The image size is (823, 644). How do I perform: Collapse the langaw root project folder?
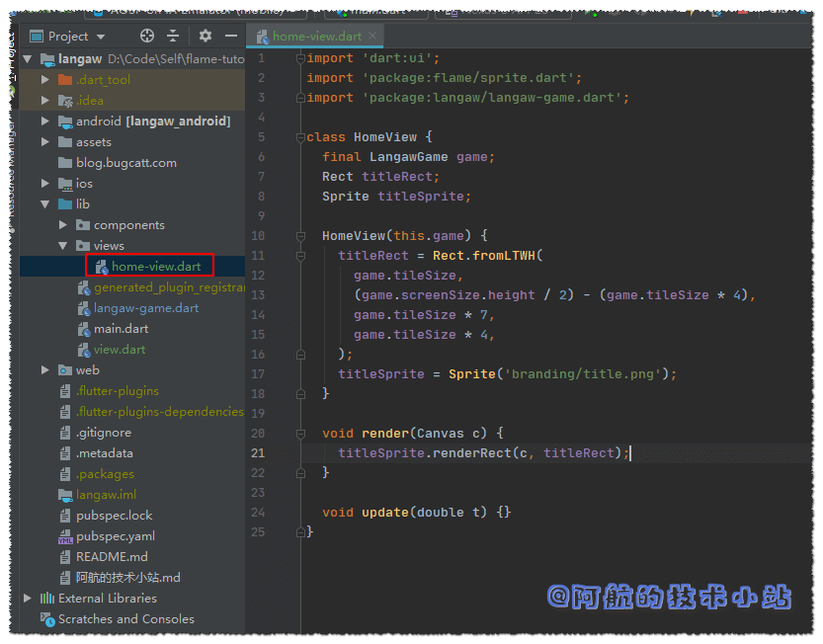[28, 59]
